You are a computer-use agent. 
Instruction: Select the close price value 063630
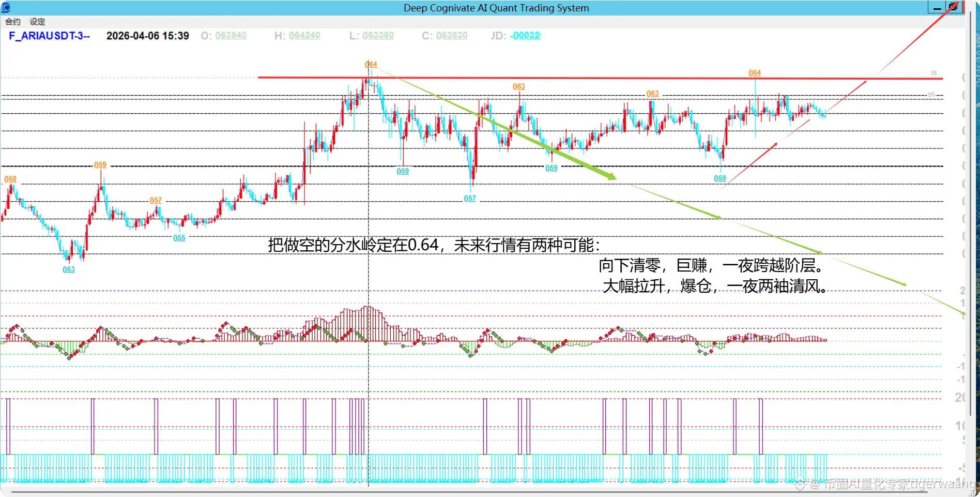(452, 35)
